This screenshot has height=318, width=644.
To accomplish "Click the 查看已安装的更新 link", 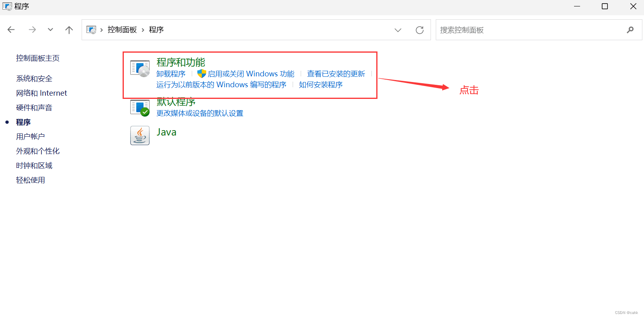I will pos(336,74).
